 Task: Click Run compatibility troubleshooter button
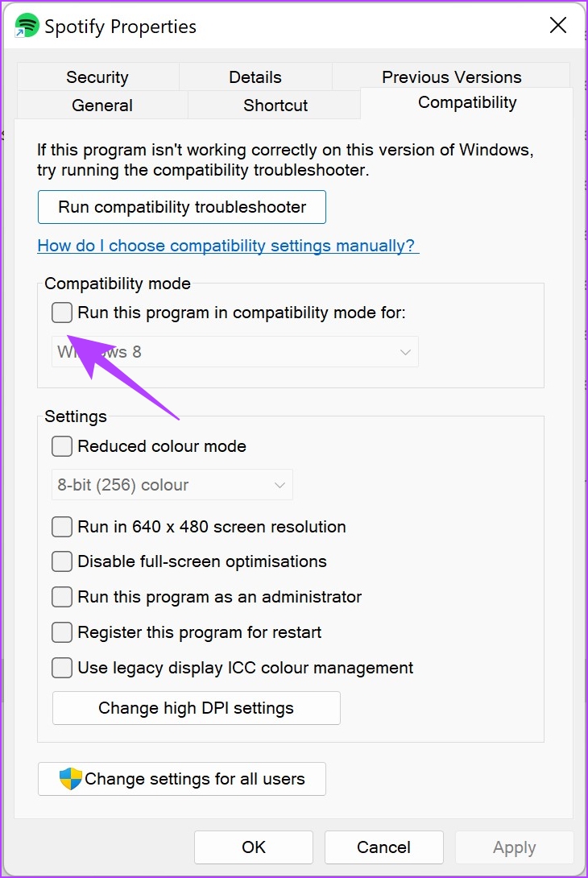[x=182, y=207]
